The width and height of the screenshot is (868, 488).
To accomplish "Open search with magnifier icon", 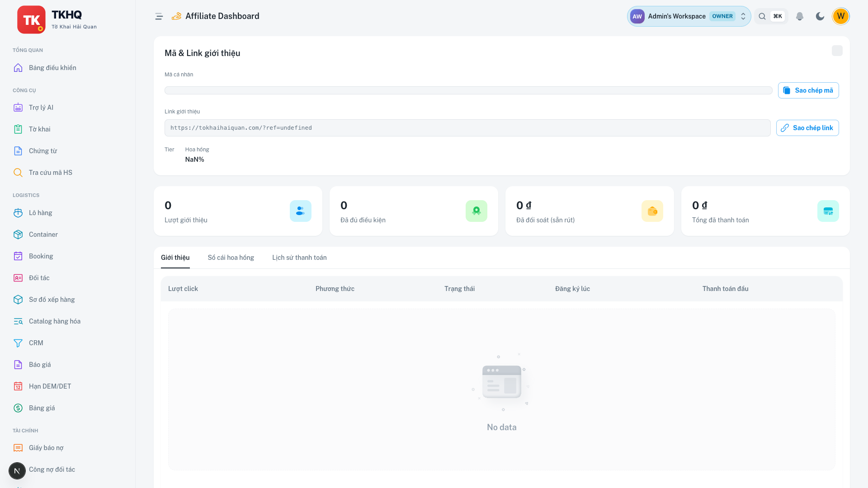I will (x=762, y=16).
